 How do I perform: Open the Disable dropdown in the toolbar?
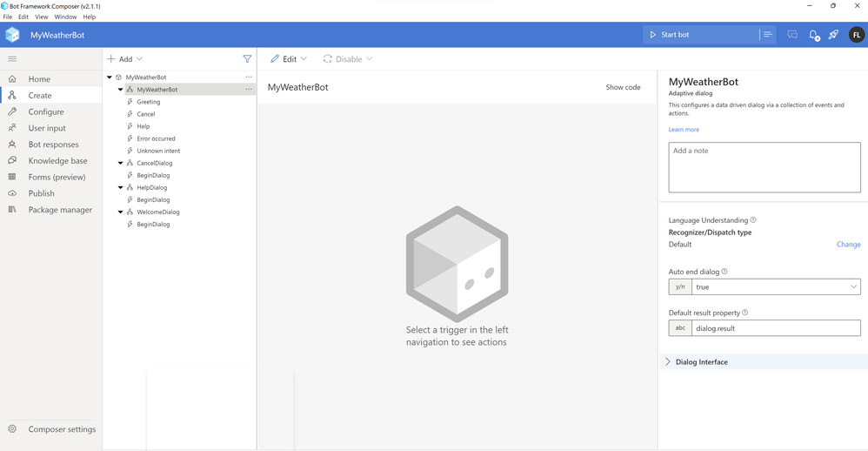pyautogui.click(x=348, y=58)
